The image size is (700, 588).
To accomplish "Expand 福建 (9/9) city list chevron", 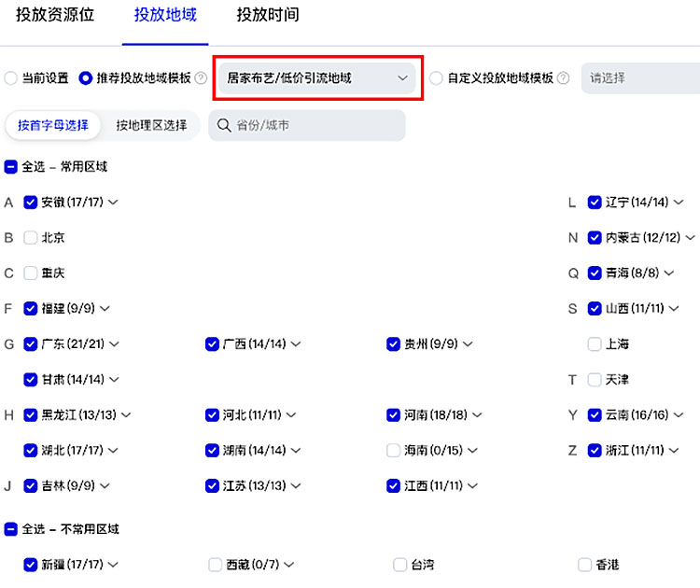I will (105, 309).
